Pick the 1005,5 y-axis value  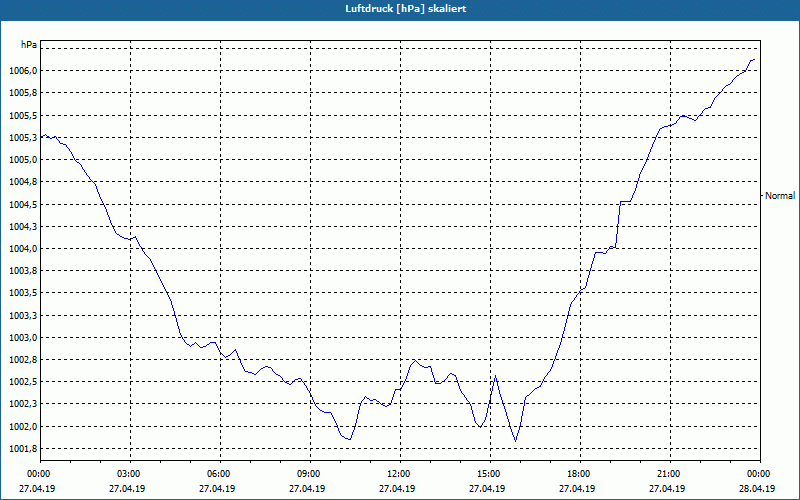pyautogui.click(x=23, y=116)
